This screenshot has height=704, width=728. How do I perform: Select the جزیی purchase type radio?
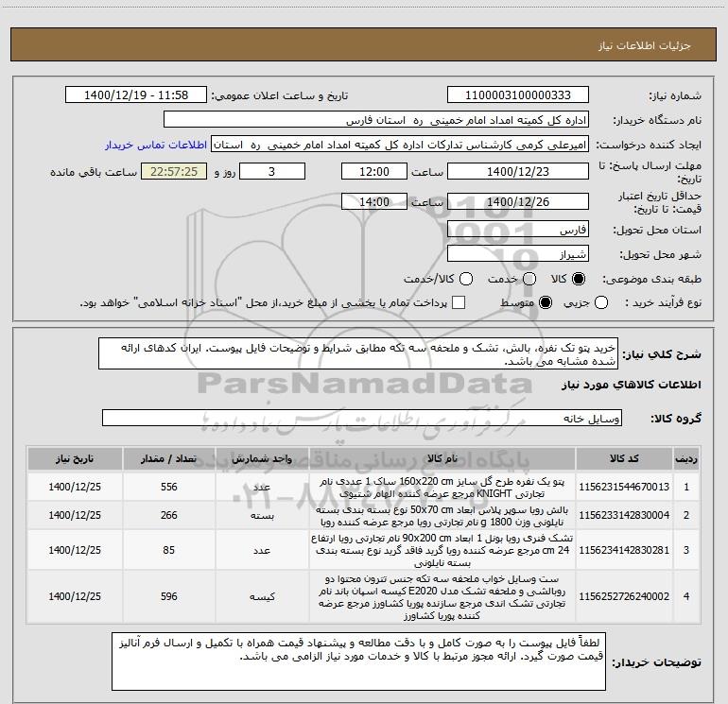coord(600,302)
